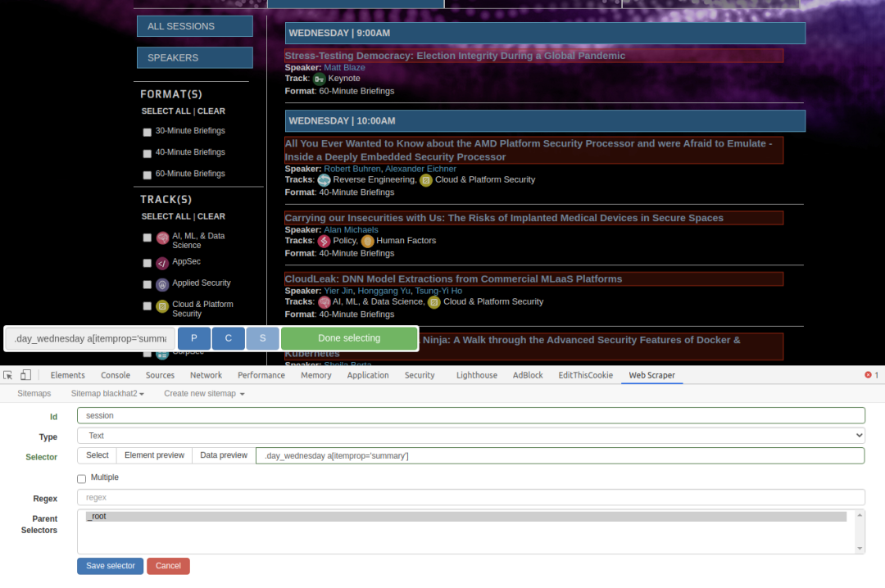Click into the Regex input field

471,497
